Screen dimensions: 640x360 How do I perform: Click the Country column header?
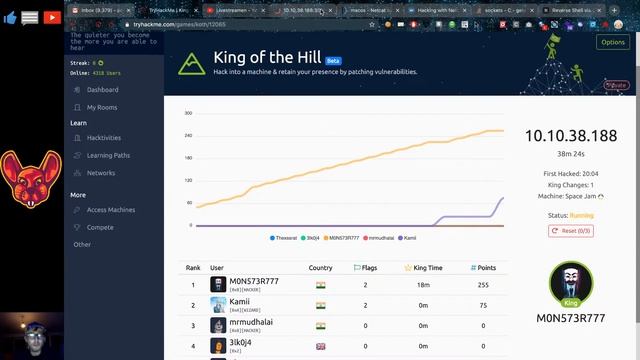pyautogui.click(x=320, y=268)
